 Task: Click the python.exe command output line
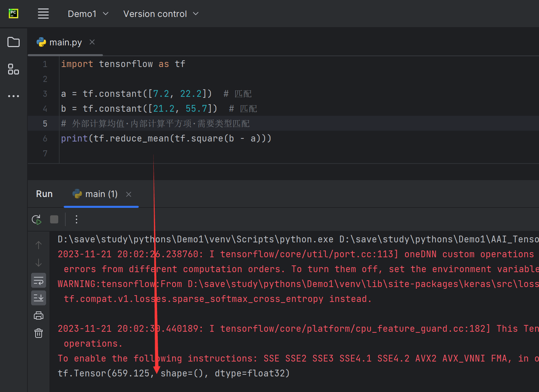click(x=298, y=239)
